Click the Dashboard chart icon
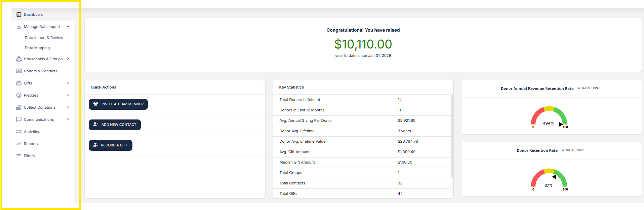The width and height of the screenshot is (644, 210). 19,14
